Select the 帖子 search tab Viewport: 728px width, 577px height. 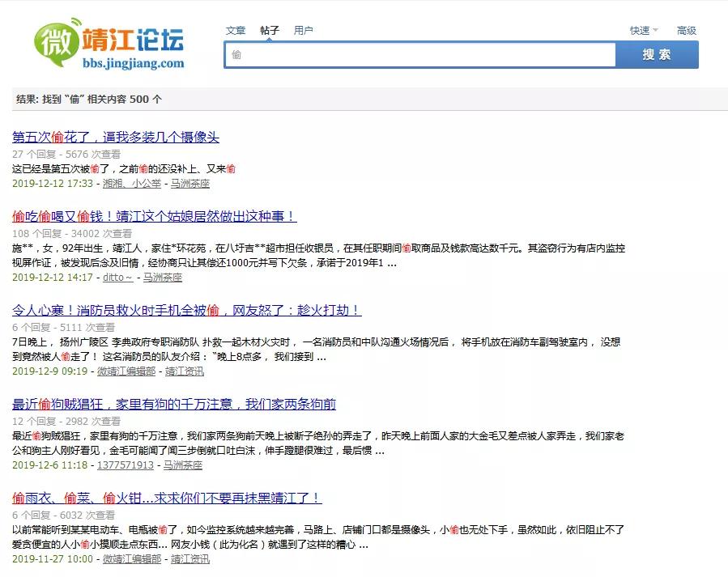pos(270,30)
